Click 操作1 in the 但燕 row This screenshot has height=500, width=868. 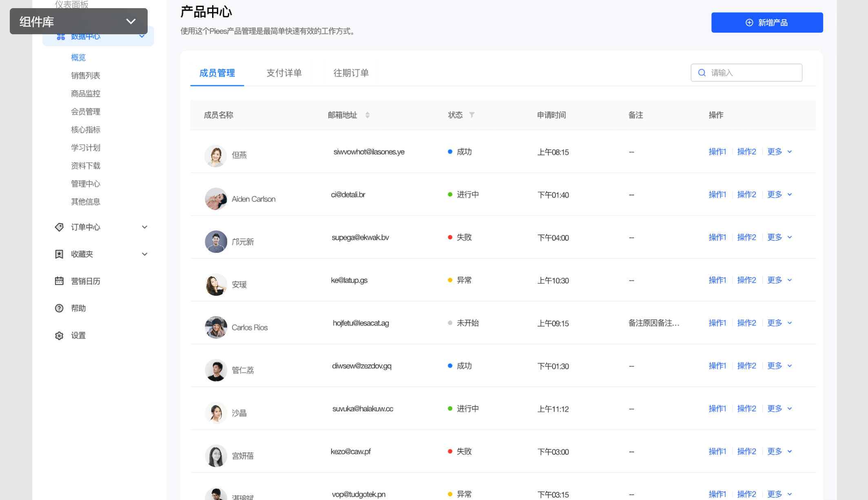(x=717, y=152)
